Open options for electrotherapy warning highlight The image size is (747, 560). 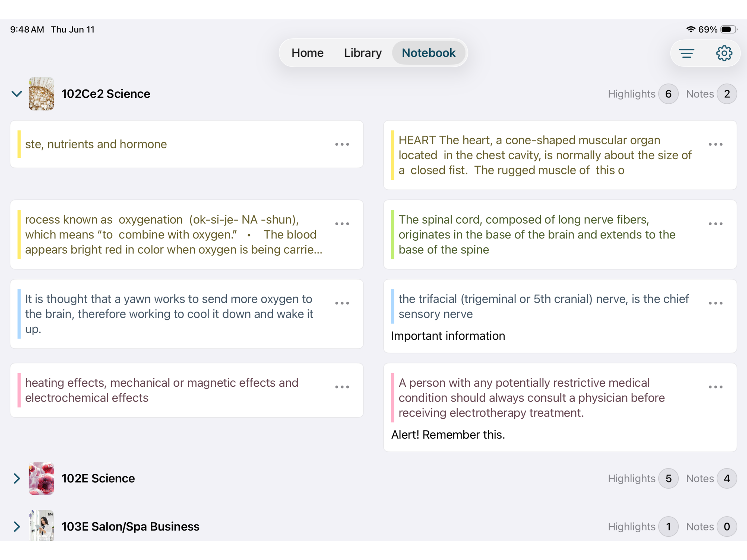[x=716, y=387]
